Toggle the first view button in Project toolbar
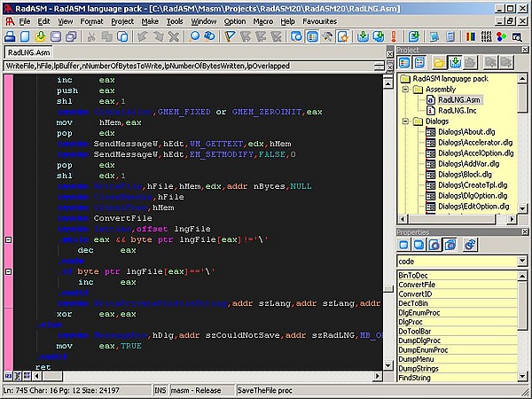Screen dimensions: 532x399 (x=403, y=63)
